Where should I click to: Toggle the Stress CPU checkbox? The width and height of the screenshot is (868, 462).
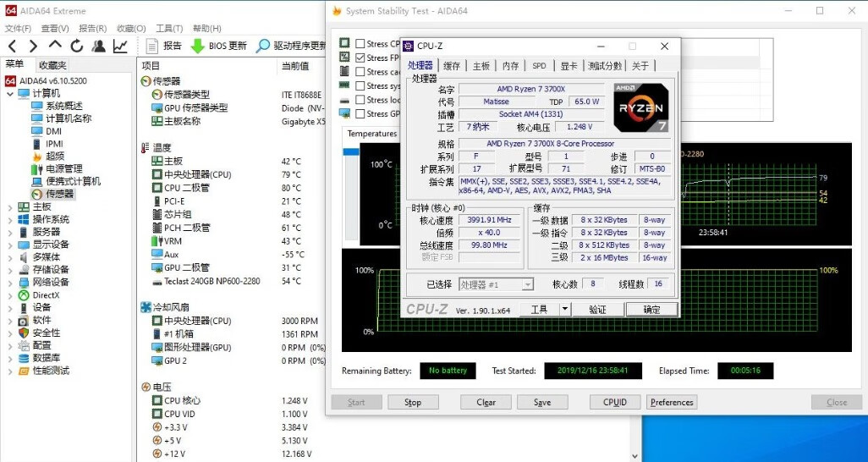click(360, 44)
